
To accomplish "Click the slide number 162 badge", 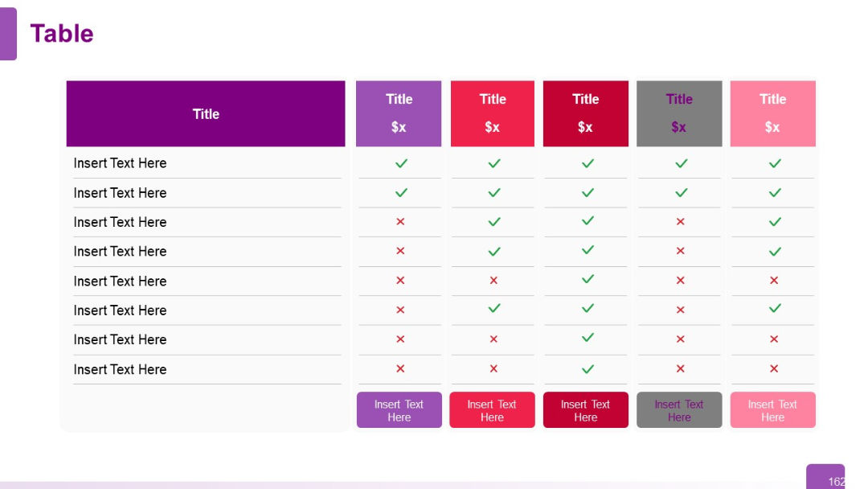I will pos(825,477).
